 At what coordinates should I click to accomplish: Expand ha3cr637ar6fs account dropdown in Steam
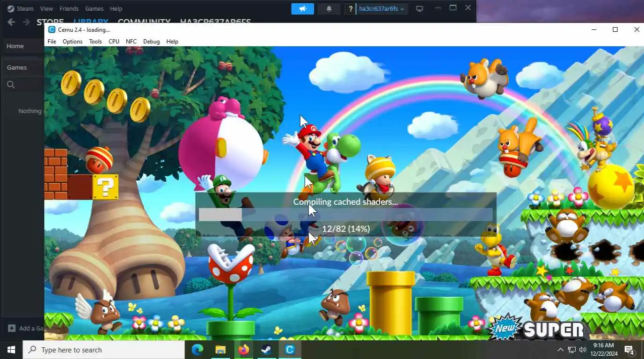[381, 8]
